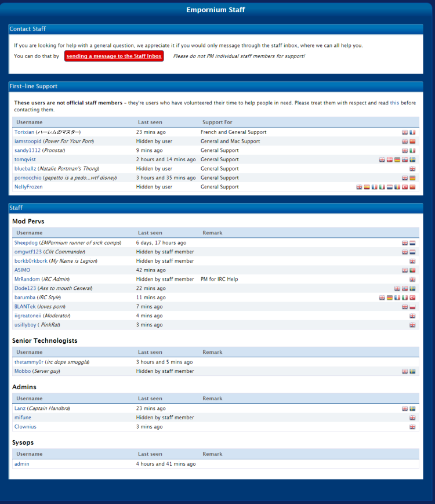
Task: Click 'General and Mac Support' text
Action: [230, 141]
